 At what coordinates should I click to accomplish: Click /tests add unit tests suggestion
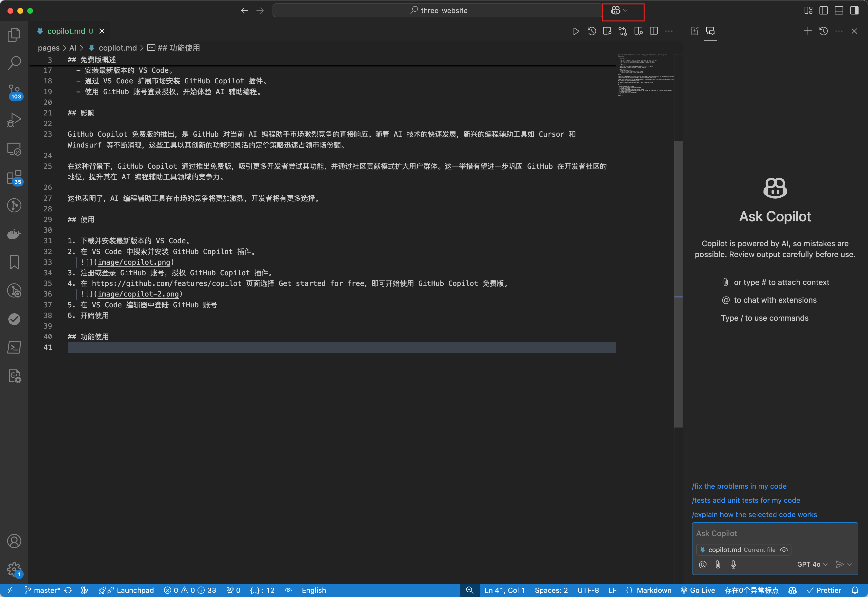pyautogui.click(x=746, y=501)
